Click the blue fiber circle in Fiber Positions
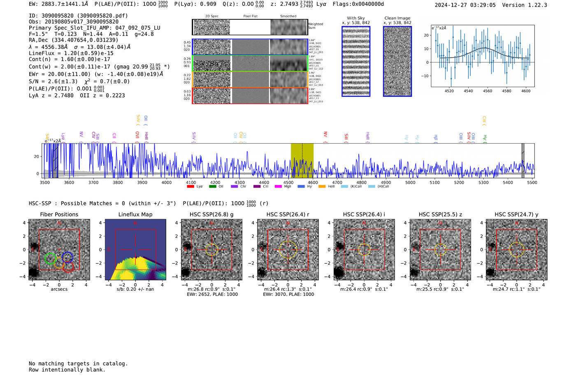The width and height of the screenshot is (576, 392). (67, 257)
